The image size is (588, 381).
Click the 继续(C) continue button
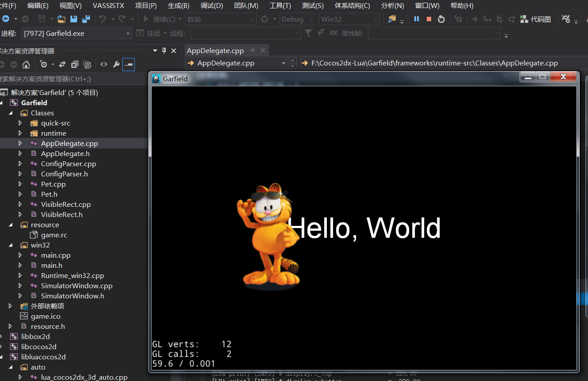point(160,19)
